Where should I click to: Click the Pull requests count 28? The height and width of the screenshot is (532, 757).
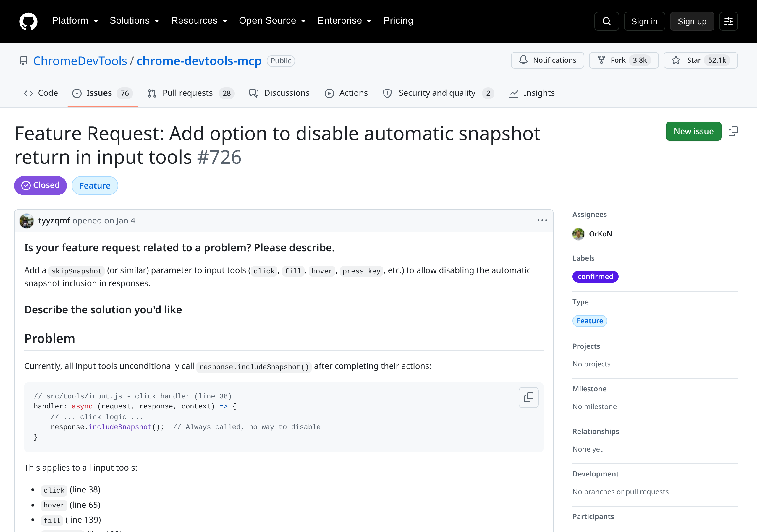point(227,93)
